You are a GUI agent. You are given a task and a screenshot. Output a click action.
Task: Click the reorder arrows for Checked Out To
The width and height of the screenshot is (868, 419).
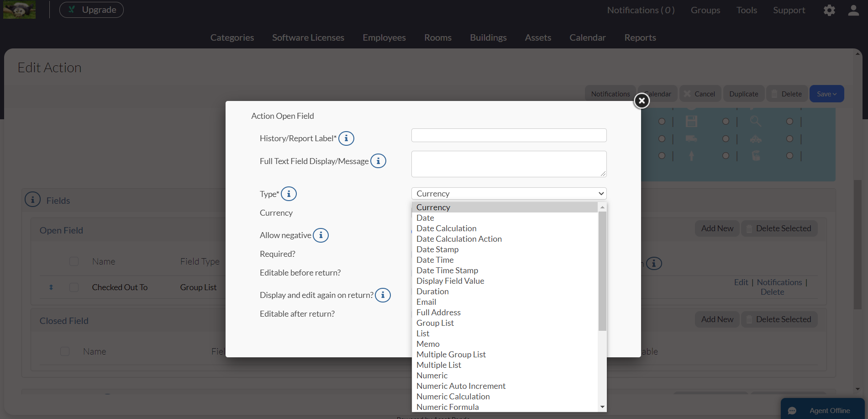(x=51, y=287)
